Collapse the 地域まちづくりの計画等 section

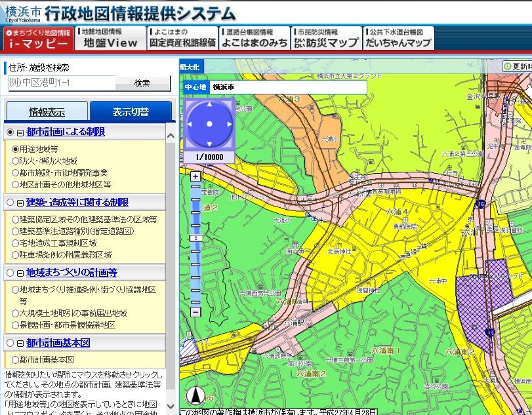point(20,273)
